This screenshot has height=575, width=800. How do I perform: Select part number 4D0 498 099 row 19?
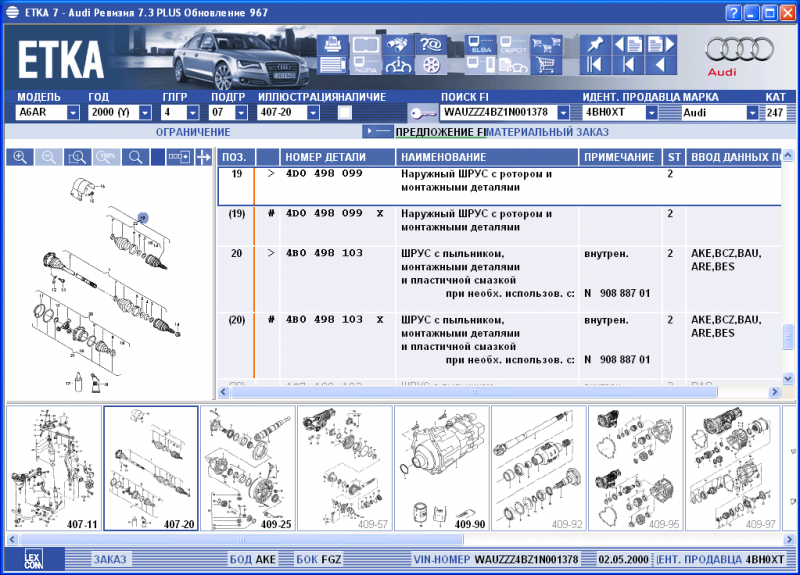[x=499, y=186]
